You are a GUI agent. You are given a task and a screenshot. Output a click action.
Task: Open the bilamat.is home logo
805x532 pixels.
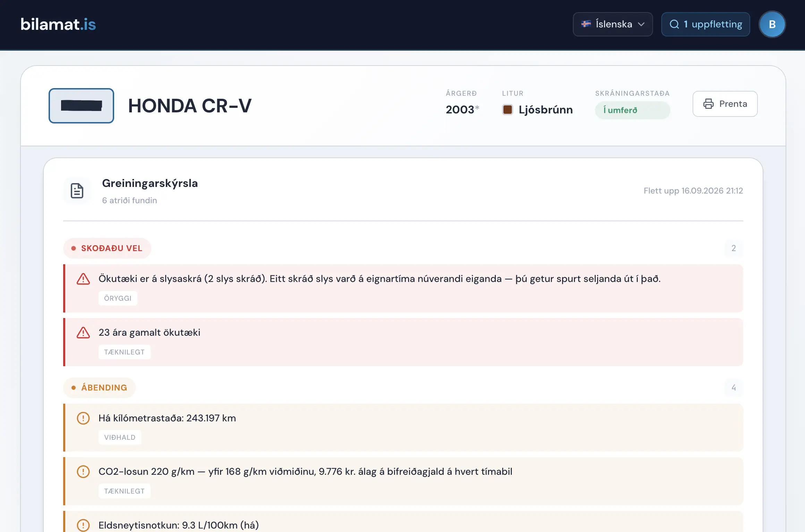[58, 24]
